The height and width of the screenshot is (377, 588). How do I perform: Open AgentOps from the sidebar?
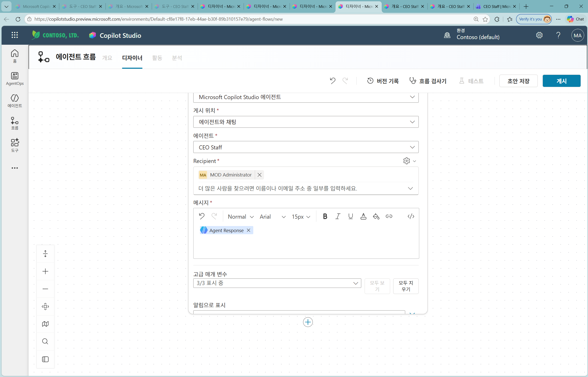click(15, 78)
